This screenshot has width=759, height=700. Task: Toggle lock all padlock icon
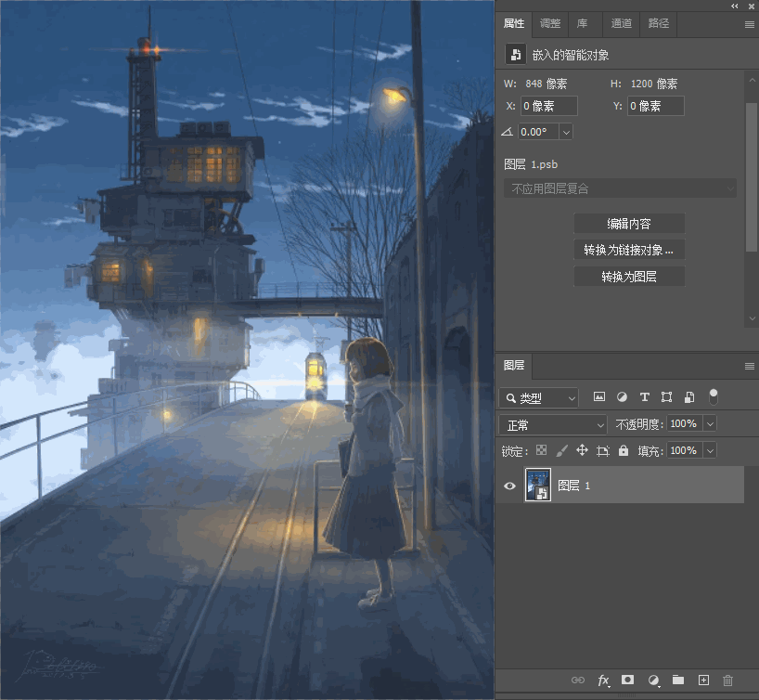(x=624, y=450)
